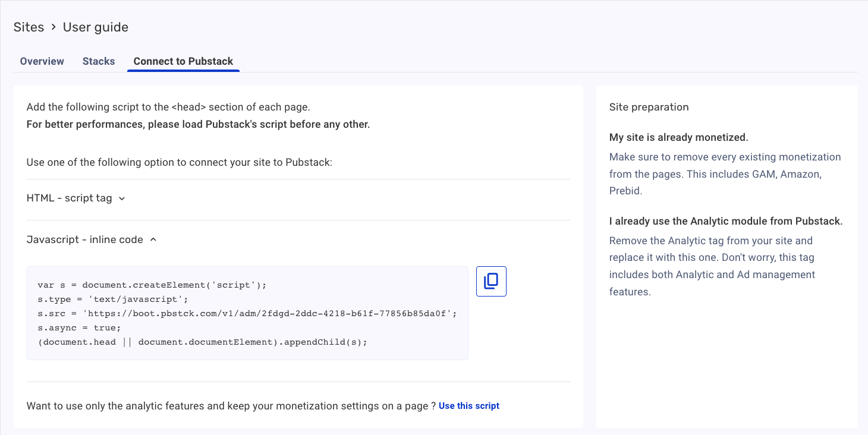Click the upward chevron beside Javascript inline code
The height and width of the screenshot is (435, 868).
153,239
